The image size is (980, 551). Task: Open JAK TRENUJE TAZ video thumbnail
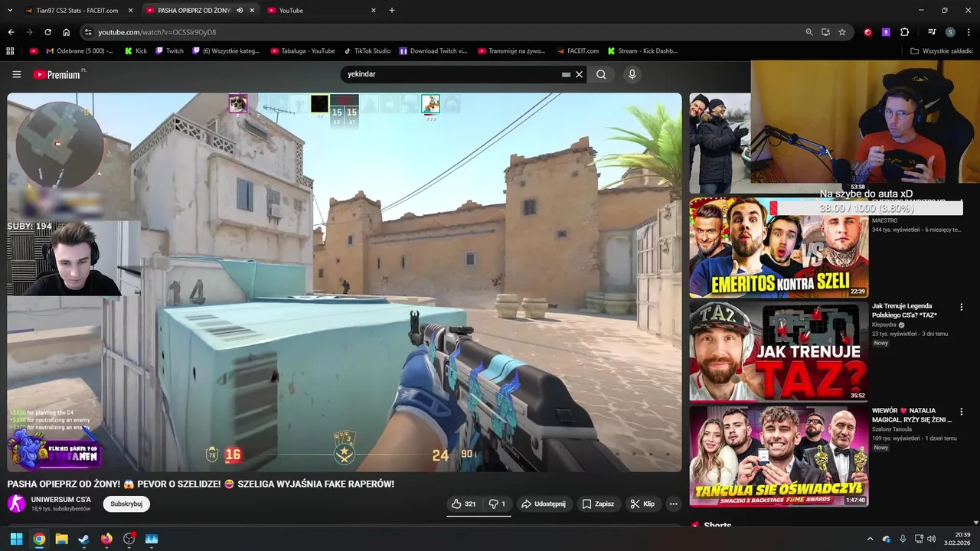click(779, 350)
